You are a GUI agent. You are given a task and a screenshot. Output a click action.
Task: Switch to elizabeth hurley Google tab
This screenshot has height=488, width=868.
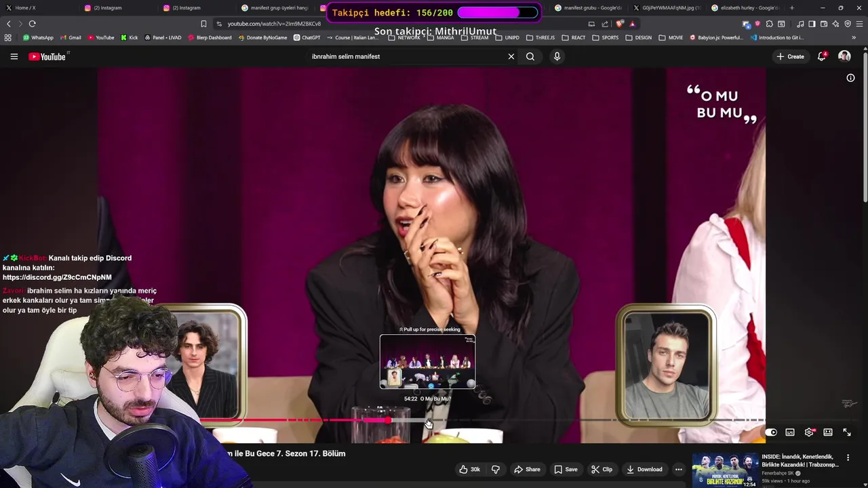745,7
